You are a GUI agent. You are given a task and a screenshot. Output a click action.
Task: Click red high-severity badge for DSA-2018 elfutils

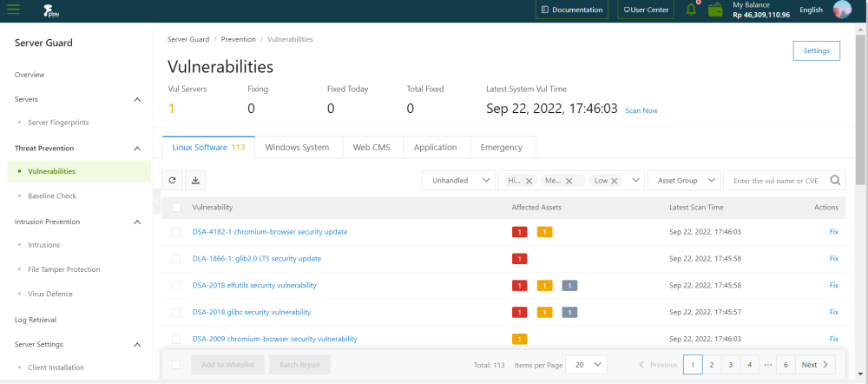(x=520, y=286)
